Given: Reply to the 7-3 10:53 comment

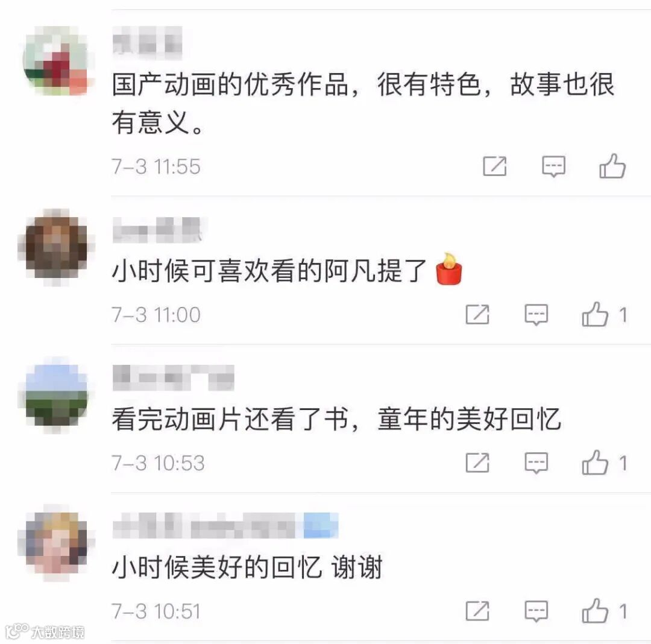Looking at the screenshot, I should (536, 463).
